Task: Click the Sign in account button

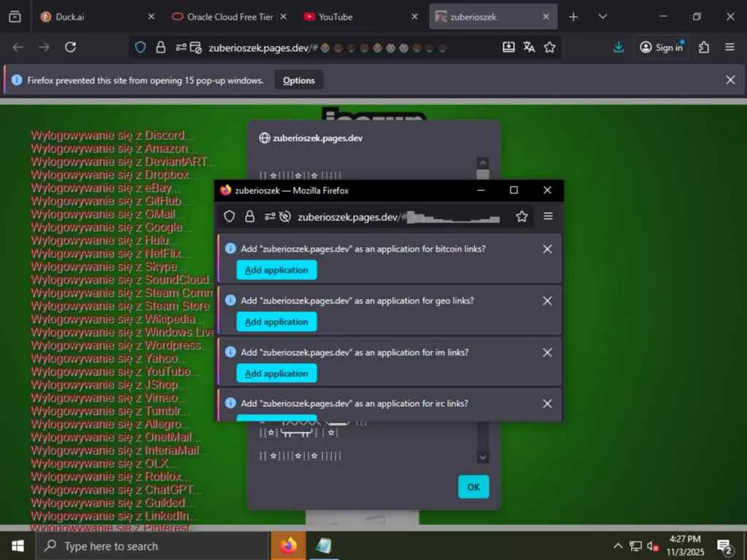Action: [x=661, y=47]
